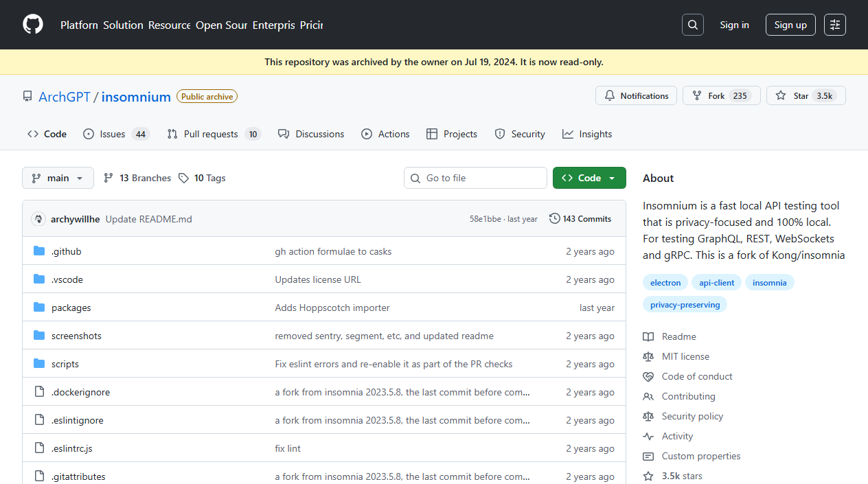Switch to the Issues tab
The height and width of the screenshot is (484, 868).
116,134
